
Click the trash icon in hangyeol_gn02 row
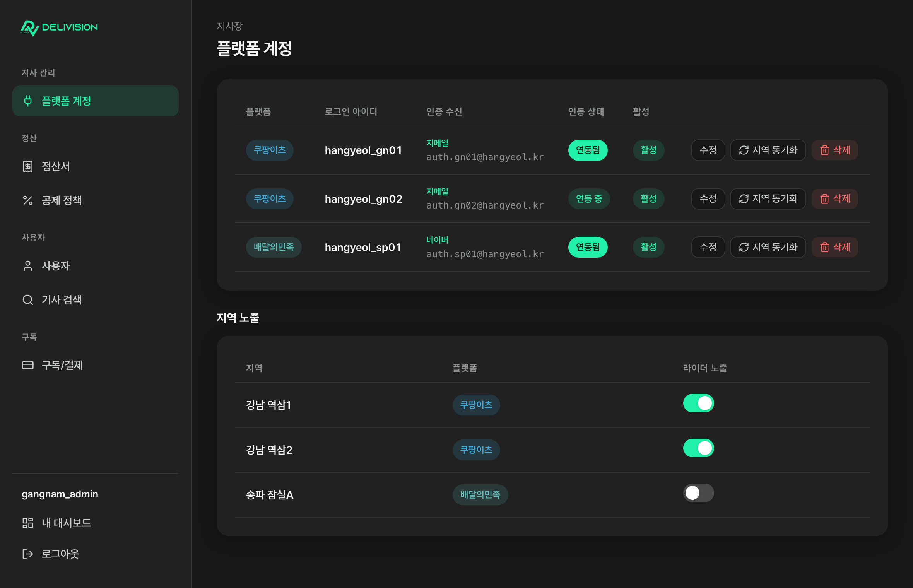pos(824,199)
